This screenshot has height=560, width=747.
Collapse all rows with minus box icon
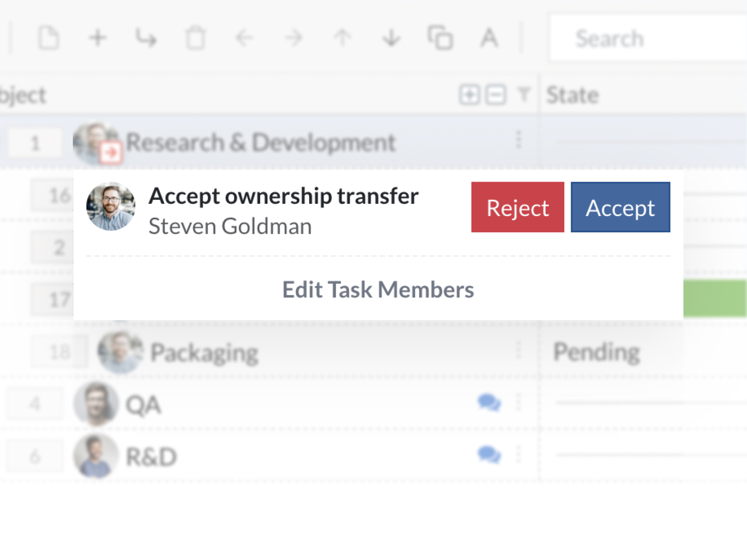(495, 95)
